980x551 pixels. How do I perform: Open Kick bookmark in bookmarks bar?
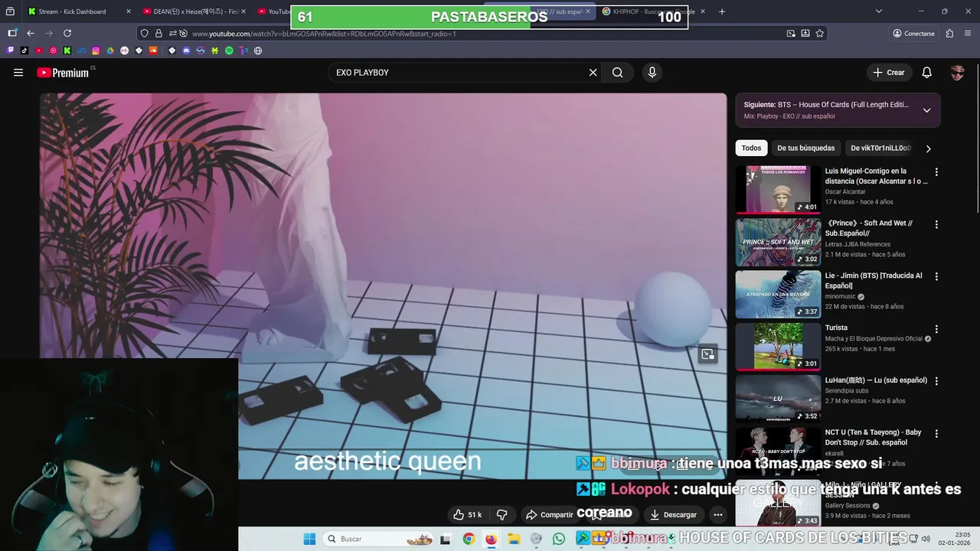coord(67,51)
